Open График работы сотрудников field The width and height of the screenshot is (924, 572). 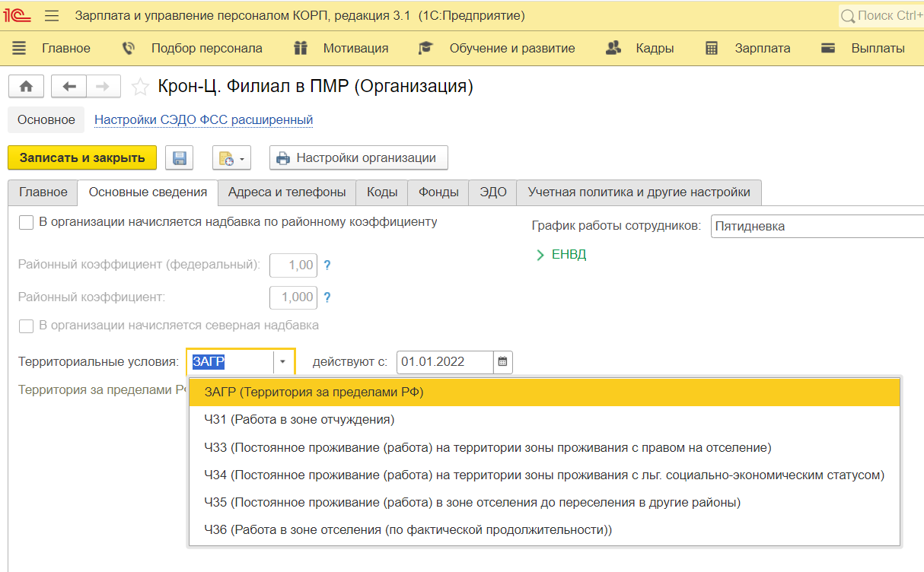click(x=817, y=226)
